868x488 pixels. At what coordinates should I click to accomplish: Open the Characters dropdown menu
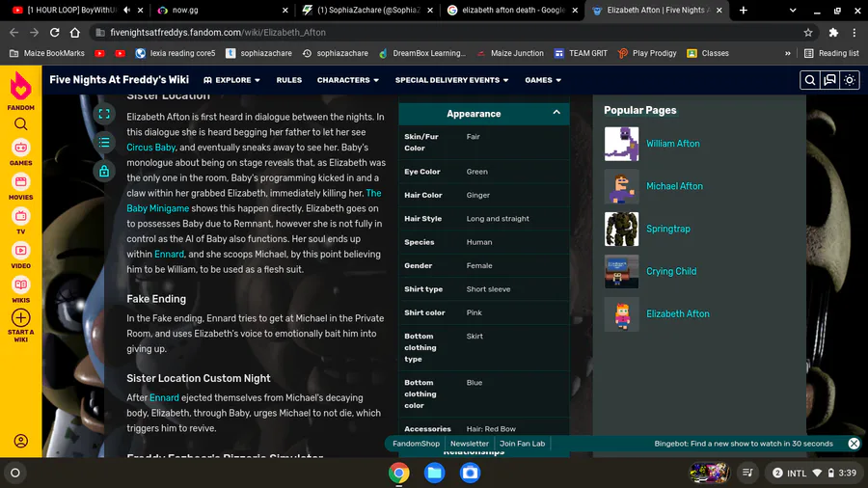(x=347, y=80)
